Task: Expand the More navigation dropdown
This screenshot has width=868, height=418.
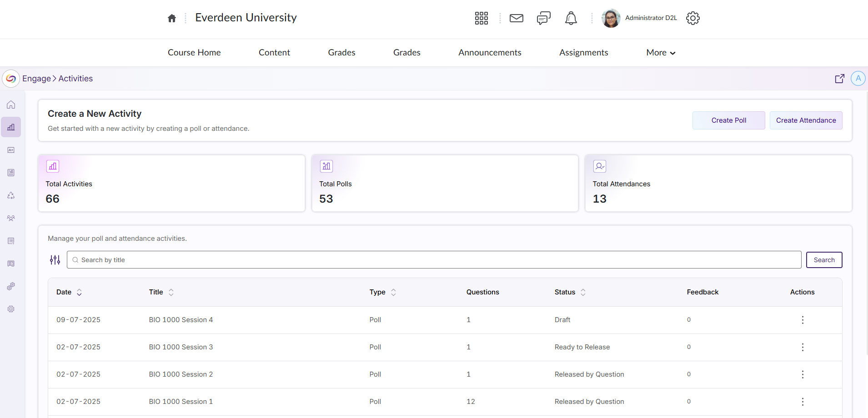Action: tap(661, 53)
